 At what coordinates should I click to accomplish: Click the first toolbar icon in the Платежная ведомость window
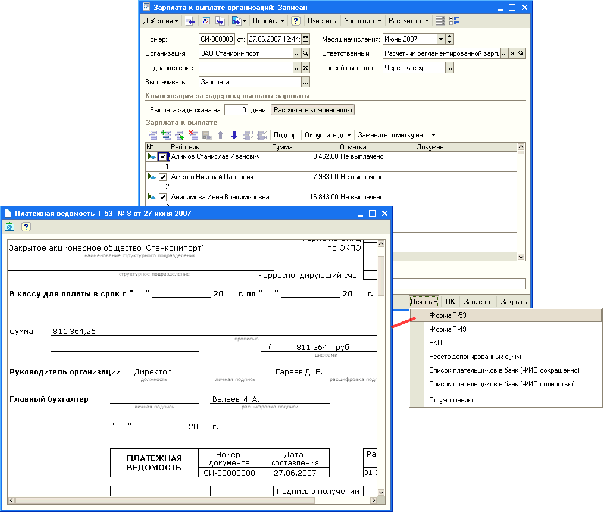(x=10, y=227)
